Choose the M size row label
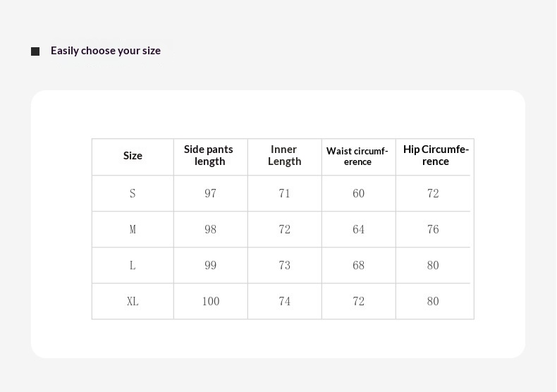Viewport: 557px width, 392px height. 133,229
